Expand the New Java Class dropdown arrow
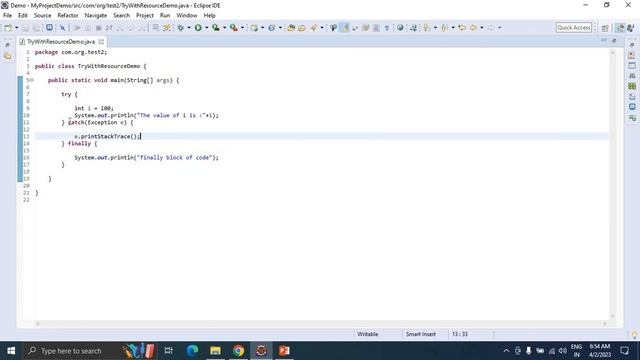 pyautogui.click(x=280, y=28)
